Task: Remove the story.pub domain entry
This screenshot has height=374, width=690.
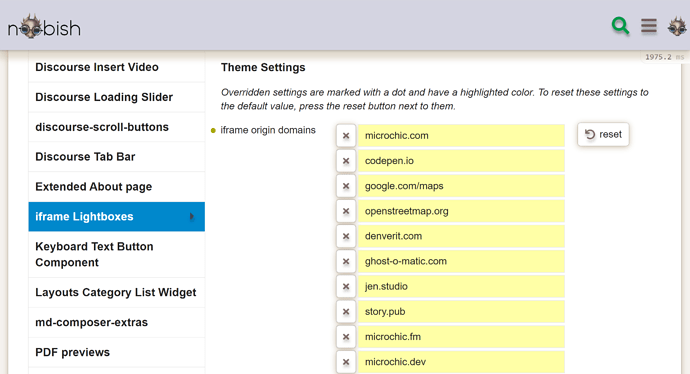Action: (346, 312)
